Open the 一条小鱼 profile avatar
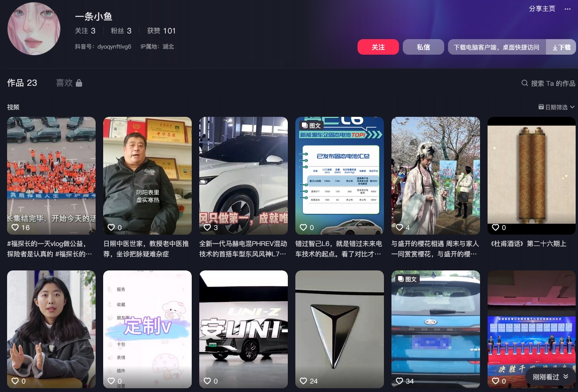The image size is (578, 392). 34,29
